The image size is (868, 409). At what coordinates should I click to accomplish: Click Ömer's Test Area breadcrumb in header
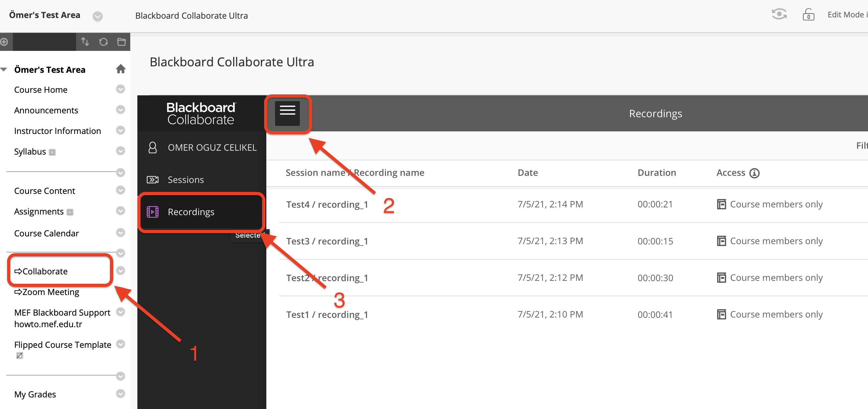[44, 15]
